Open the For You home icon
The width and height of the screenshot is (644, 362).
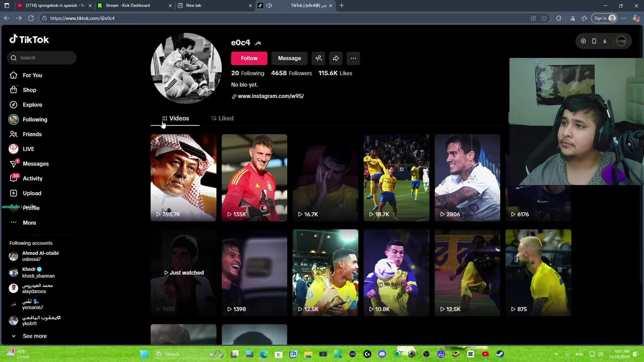pyautogui.click(x=14, y=75)
